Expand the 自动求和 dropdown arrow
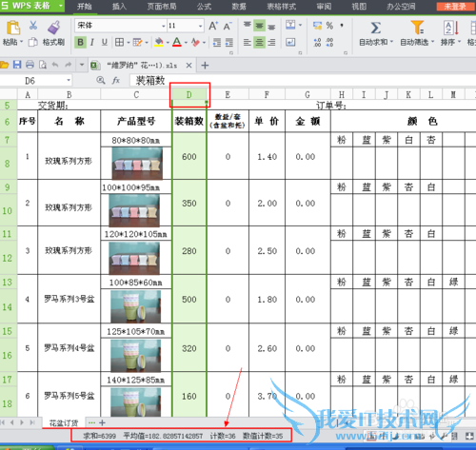The width and height of the screenshot is (476, 450). [x=391, y=42]
